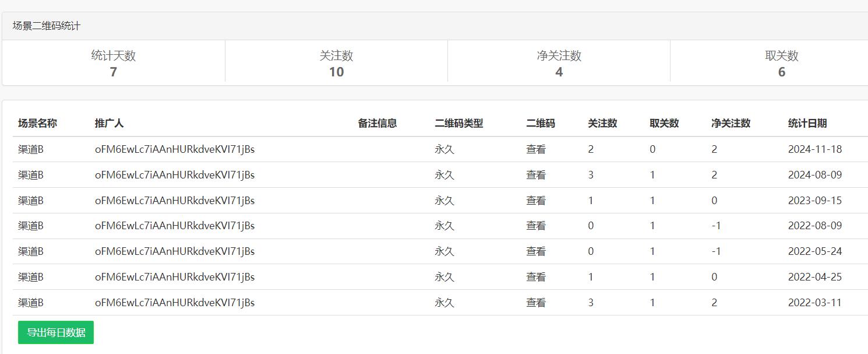Click the 推广人 column header
The height and width of the screenshot is (354, 868).
(x=110, y=123)
